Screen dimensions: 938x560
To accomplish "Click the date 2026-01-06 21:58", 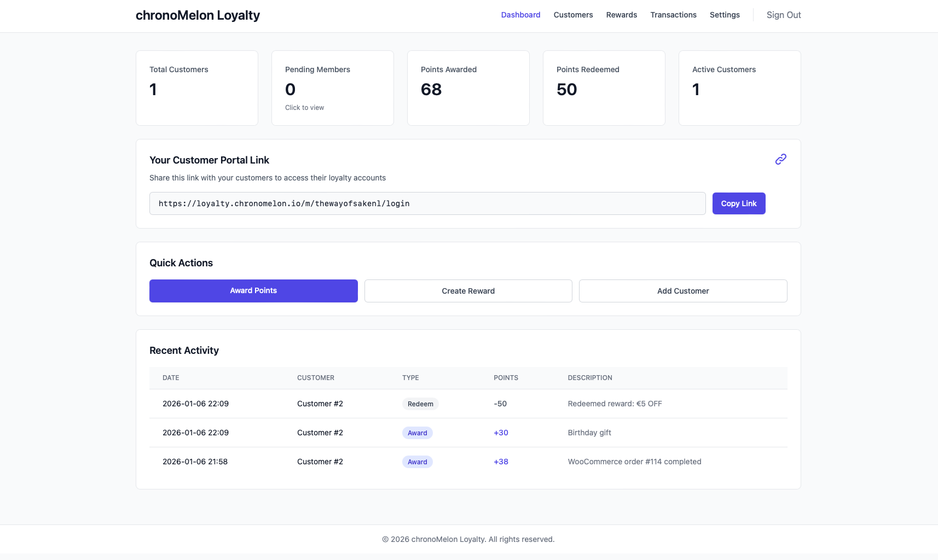I will [195, 462].
